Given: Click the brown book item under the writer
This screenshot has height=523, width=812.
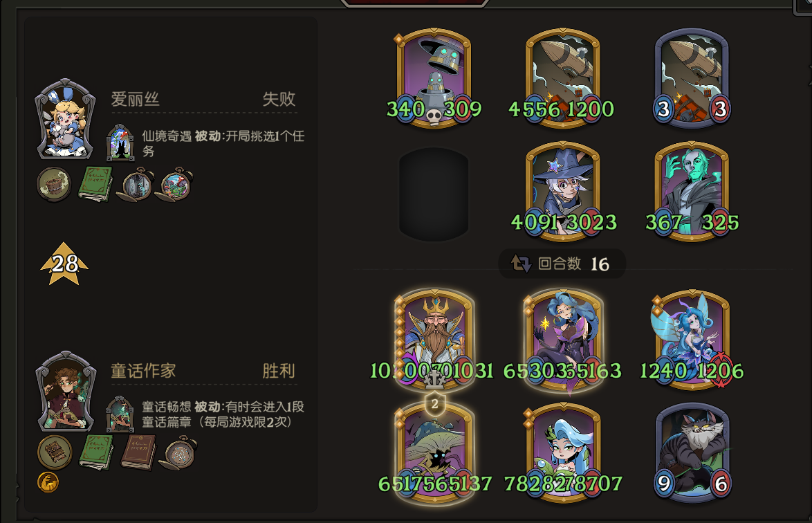Looking at the screenshot, I should (x=138, y=452).
